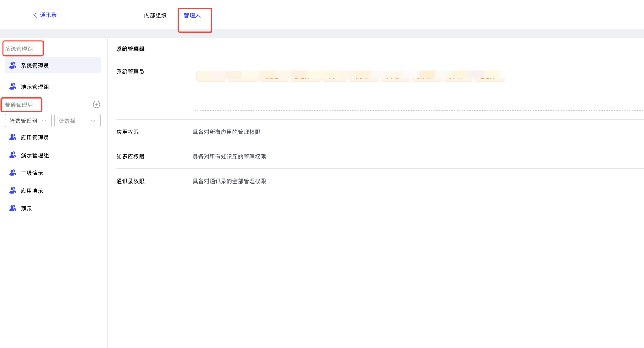The image size is (644, 348).
Task: Click the back arrow beside 通讯录
Action: pos(35,15)
